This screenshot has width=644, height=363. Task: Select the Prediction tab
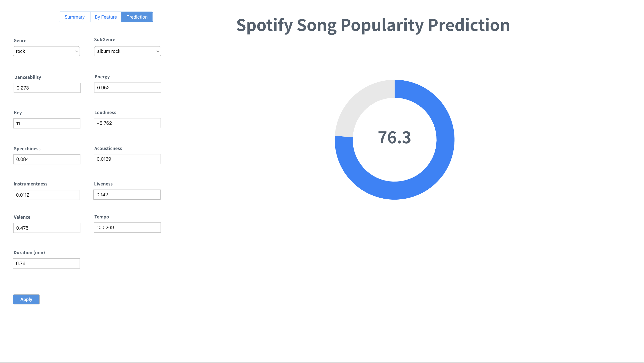click(137, 17)
